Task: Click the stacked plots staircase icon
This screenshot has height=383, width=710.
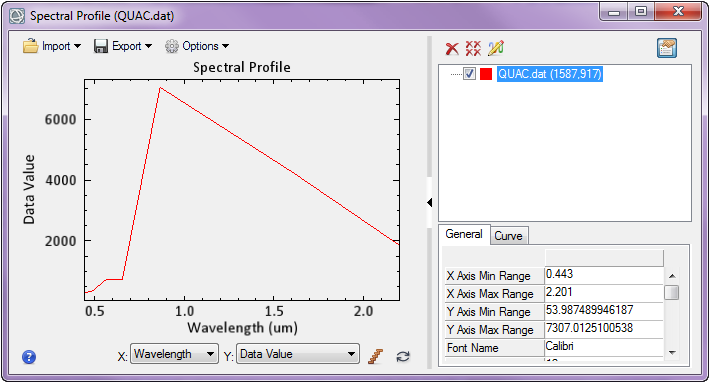Action: point(375,356)
